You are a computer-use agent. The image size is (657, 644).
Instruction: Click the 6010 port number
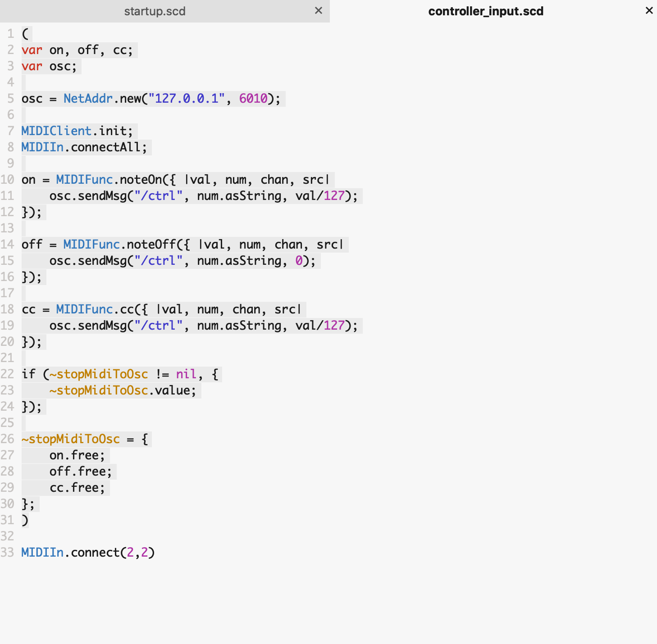pyautogui.click(x=253, y=99)
